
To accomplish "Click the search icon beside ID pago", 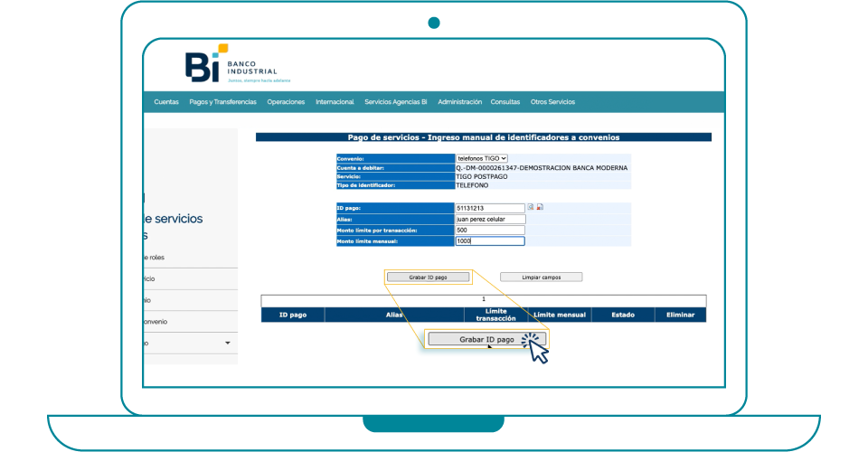I will pos(531,207).
